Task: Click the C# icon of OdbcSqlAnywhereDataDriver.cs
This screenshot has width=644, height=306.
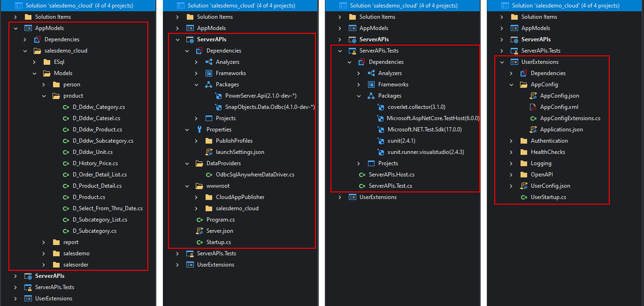Action: (x=209, y=175)
